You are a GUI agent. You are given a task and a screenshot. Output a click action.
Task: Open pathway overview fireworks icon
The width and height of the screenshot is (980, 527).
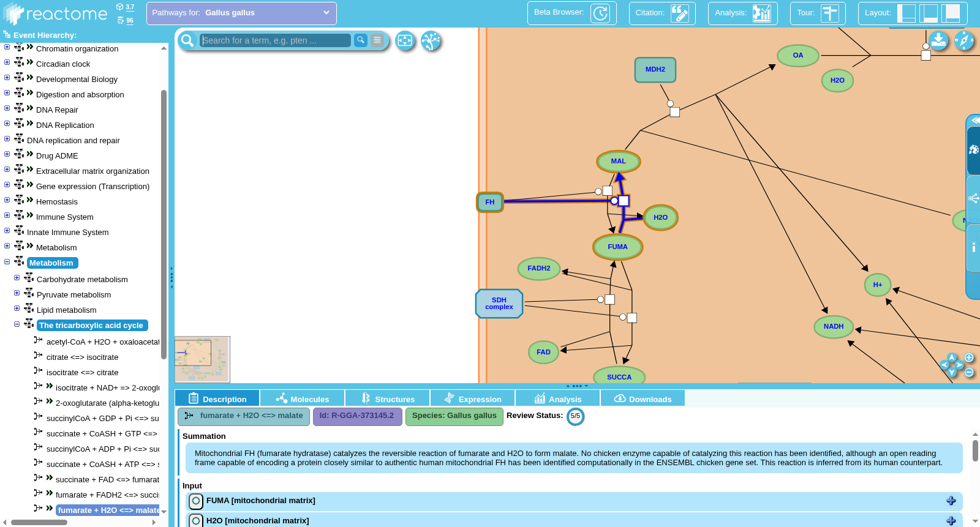pyautogui.click(x=431, y=40)
